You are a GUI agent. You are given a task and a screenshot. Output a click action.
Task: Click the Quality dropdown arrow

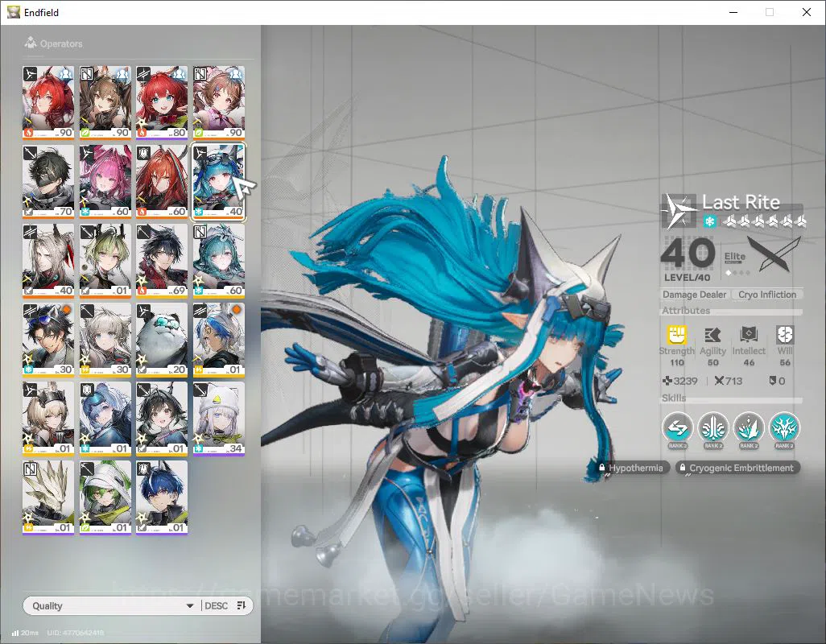(190, 606)
